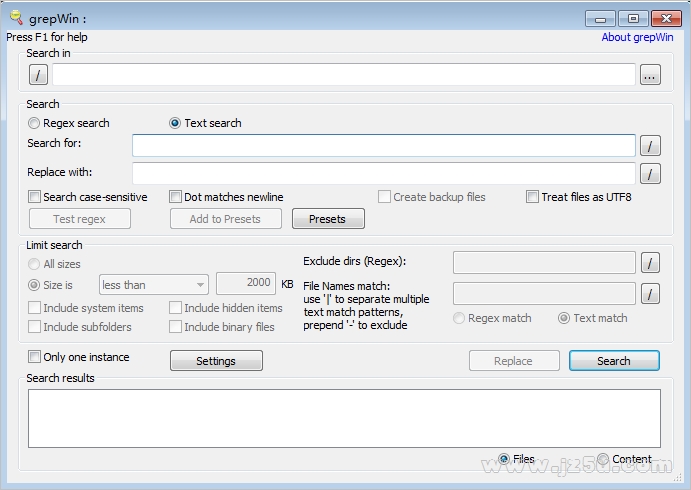The image size is (691, 490).
Task: Open folder browser with the ... button
Action: point(650,74)
